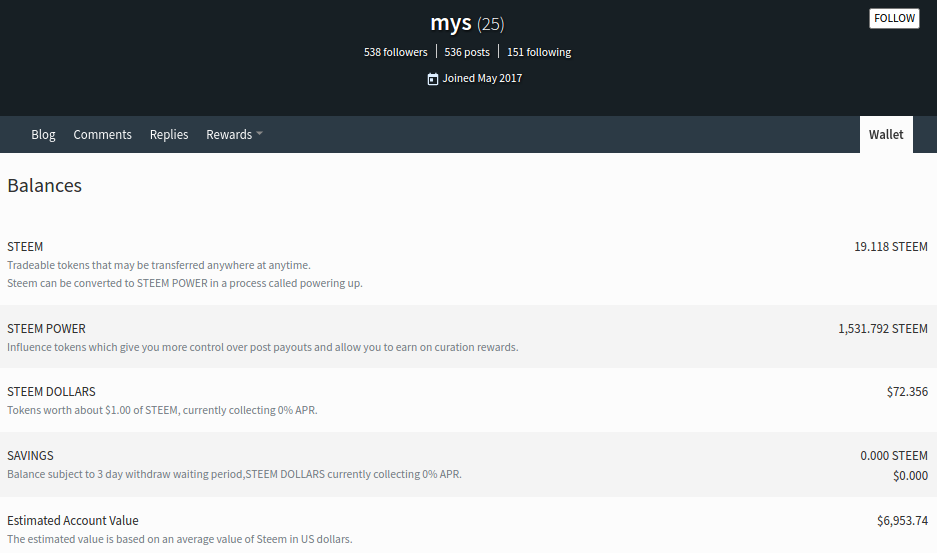Click the 'Influence tokens' description line
This screenshot has width=937, height=553.
262,347
